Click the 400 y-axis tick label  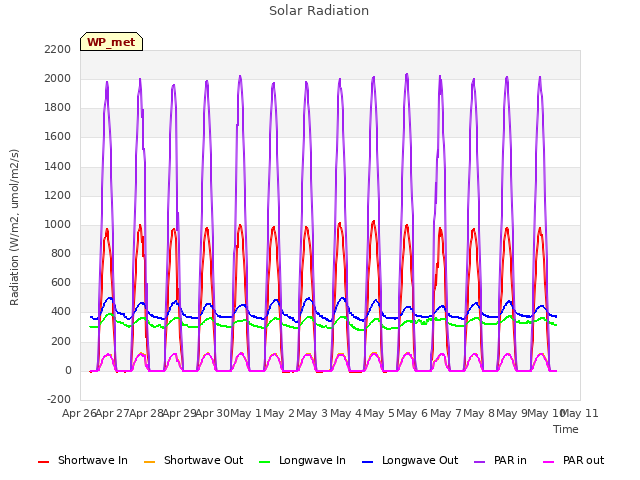(x=61, y=312)
